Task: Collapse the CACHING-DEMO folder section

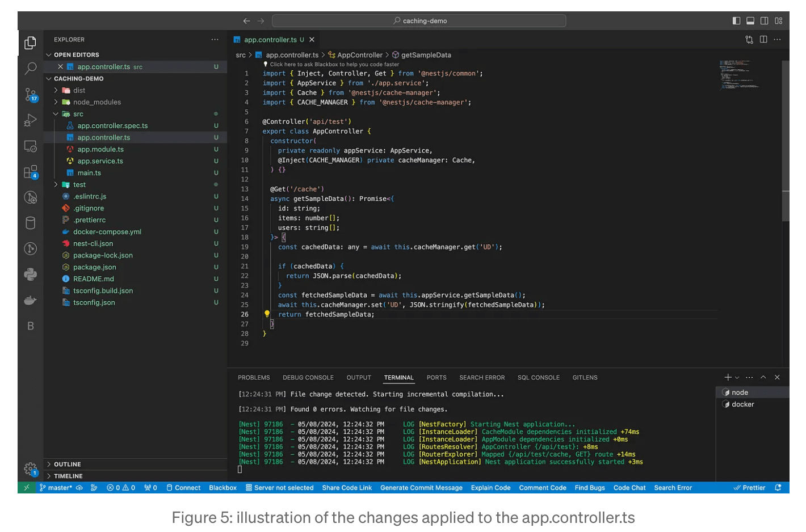Action: pyautogui.click(x=135, y=79)
